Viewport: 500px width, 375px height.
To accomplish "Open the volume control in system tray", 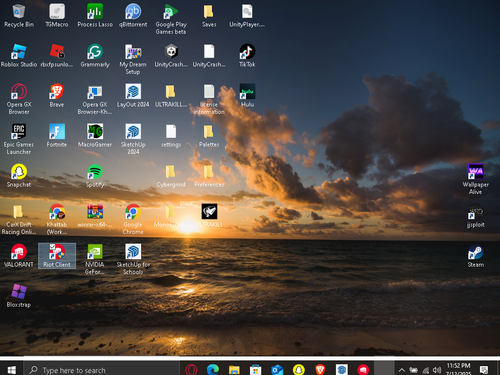I will pos(437,370).
